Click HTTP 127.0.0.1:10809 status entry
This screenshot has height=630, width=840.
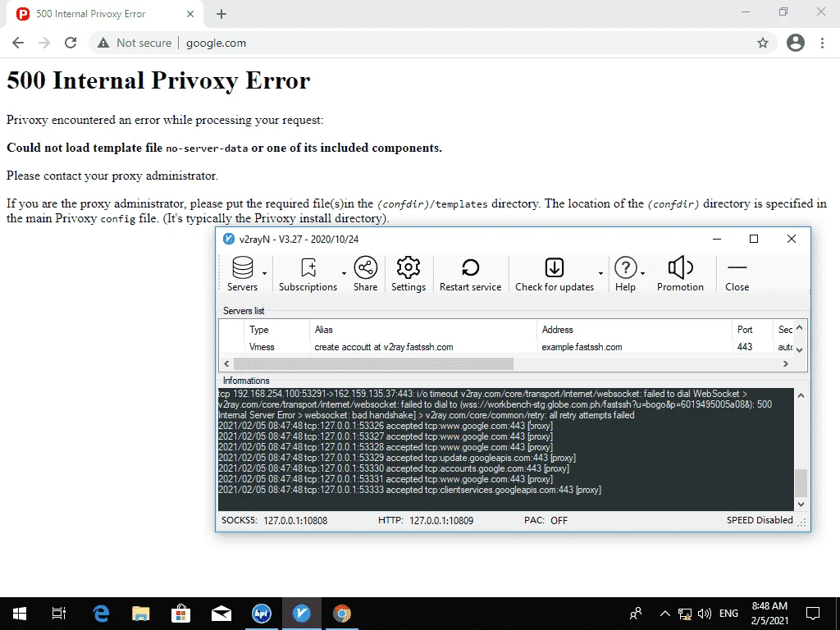click(426, 520)
